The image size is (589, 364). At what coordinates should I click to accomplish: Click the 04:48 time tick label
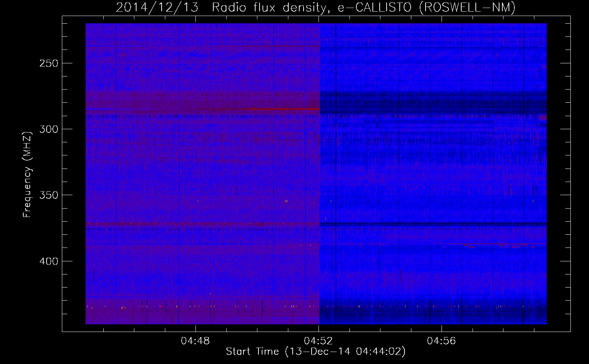point(195,341)
